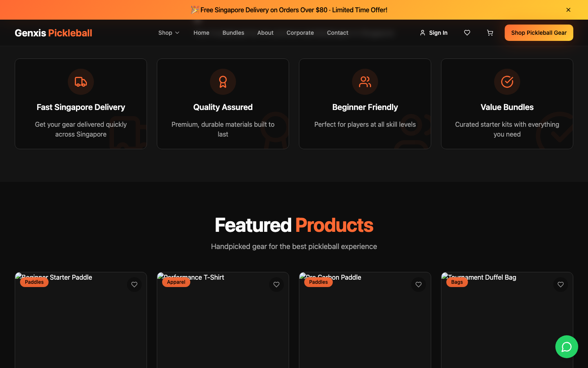Screen dimensions: 588x368
Task: Expand the Shop dropdown menu
Action: tap(169, 33)
